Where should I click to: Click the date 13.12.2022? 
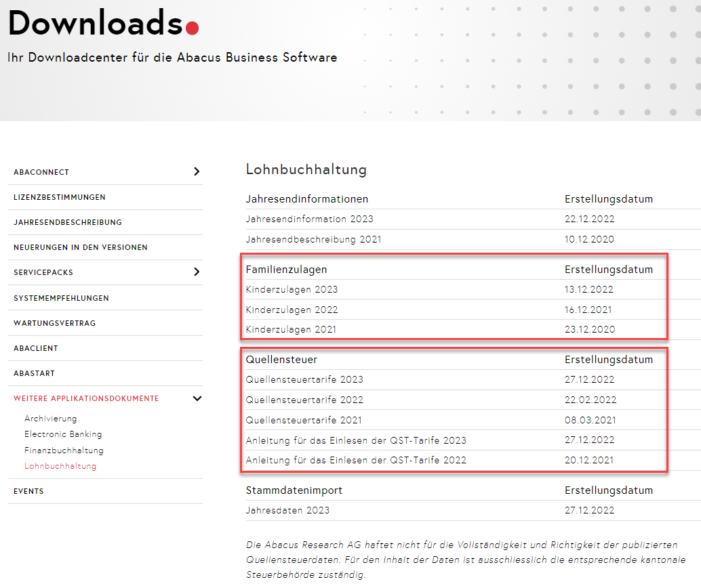point(588,289)
